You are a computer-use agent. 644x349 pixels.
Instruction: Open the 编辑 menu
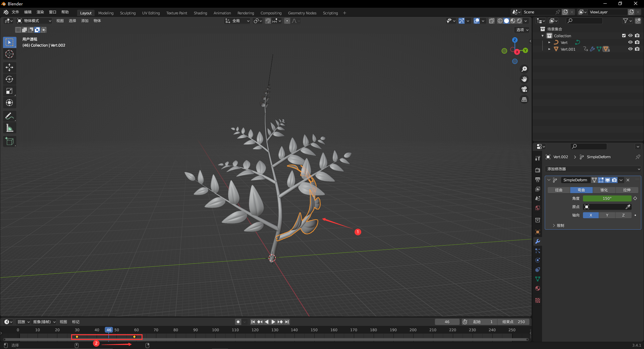click(28, 12)
